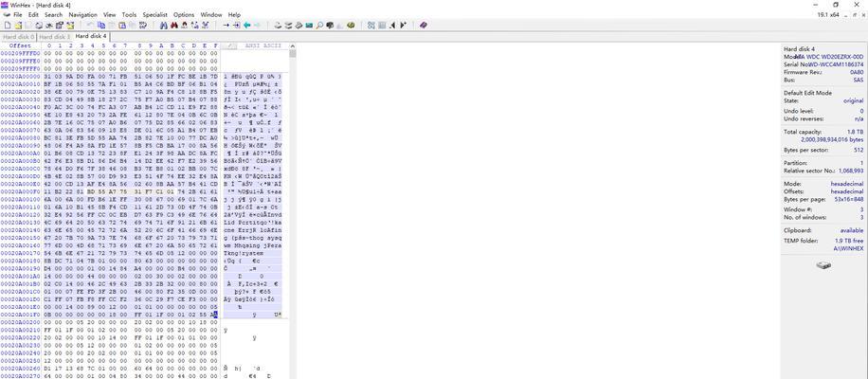Open the Specialist menu
The image size is (868, 379).
coord(155,14)
